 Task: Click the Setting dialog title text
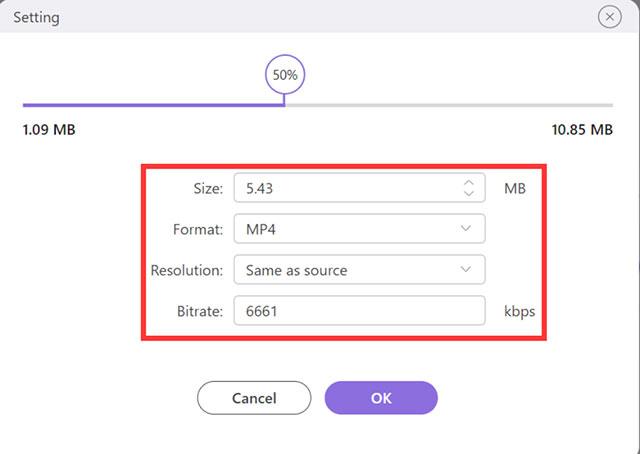point(36,17)
